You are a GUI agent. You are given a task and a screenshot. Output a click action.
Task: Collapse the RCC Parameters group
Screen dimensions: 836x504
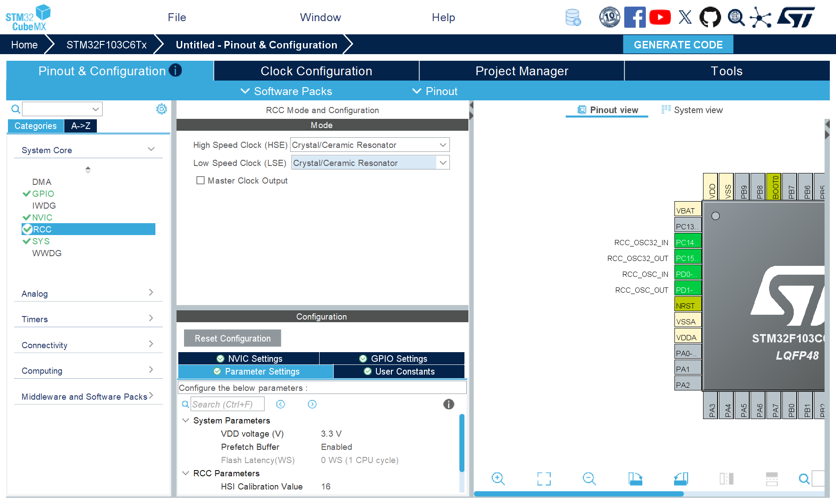click(186, 473)
